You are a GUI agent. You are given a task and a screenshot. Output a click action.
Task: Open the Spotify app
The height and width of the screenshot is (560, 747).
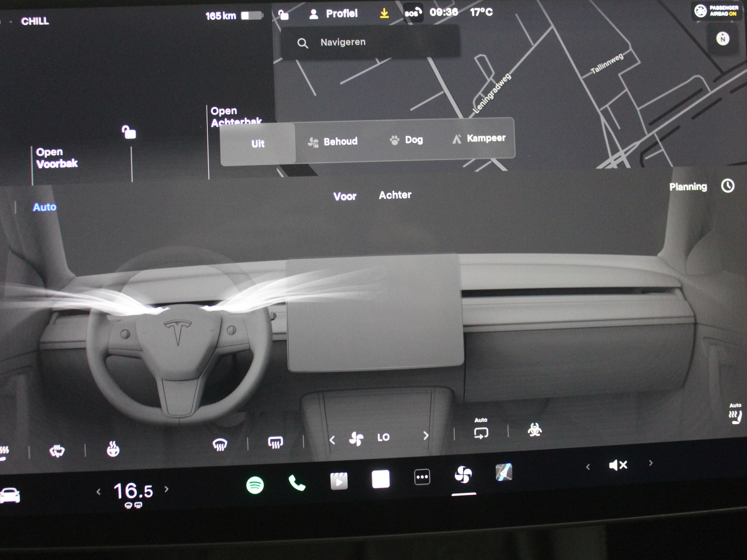[255, 485]
